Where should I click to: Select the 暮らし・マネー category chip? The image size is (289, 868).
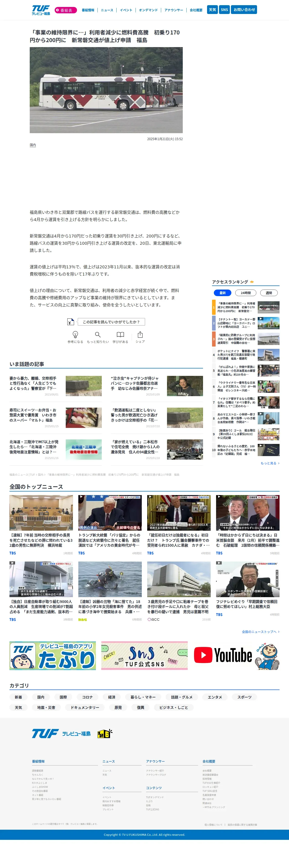[x=143, y=697]
